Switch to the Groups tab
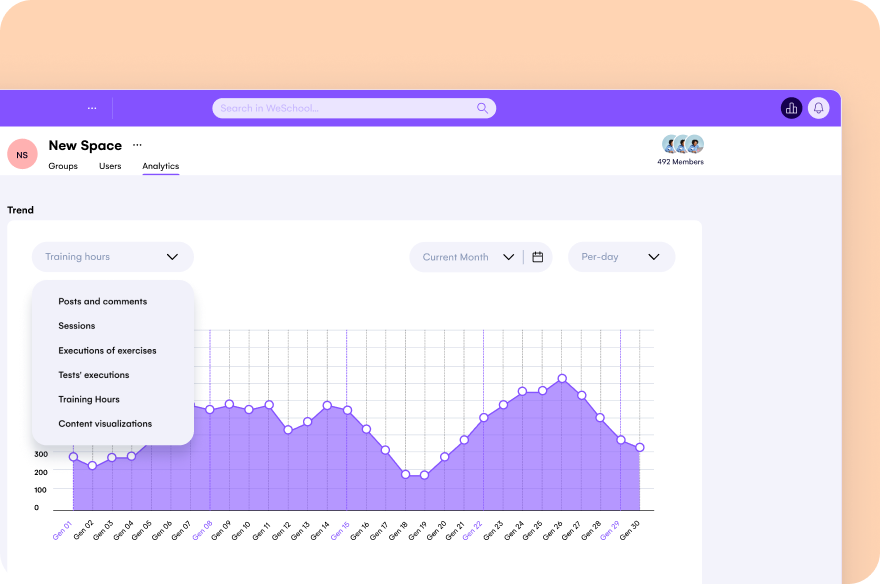The height and width of the screenshot is (584, 880). (x=63, y=166)
